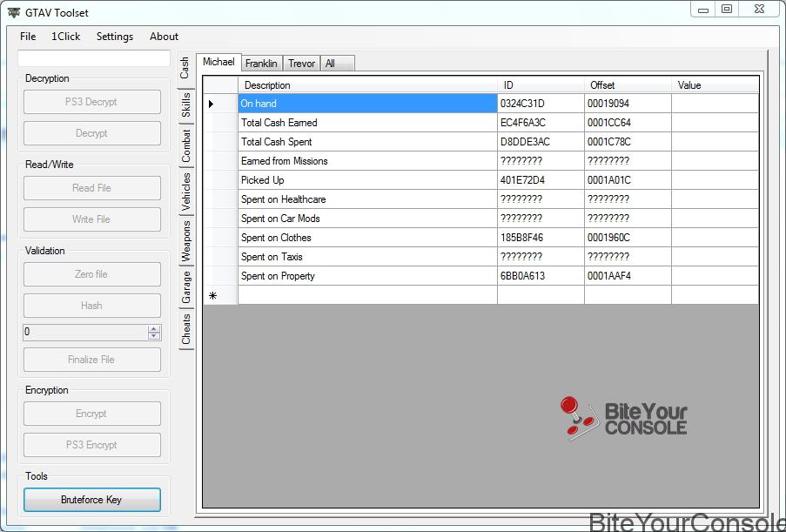Click the ID cell 6BB0A613
Image resolution: width=786 pixels, height=532 pixels.
pos(541,276)
